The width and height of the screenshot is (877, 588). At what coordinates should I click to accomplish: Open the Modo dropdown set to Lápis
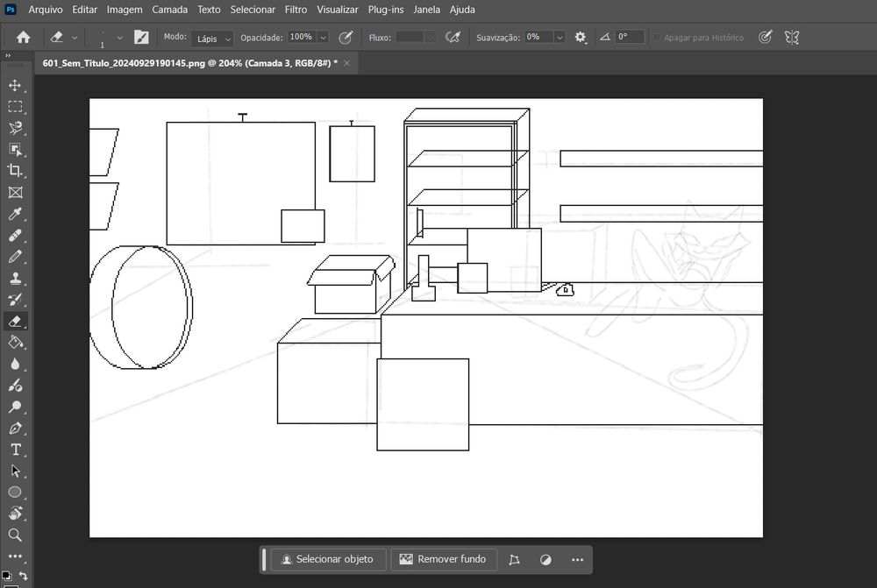point(212,39)
